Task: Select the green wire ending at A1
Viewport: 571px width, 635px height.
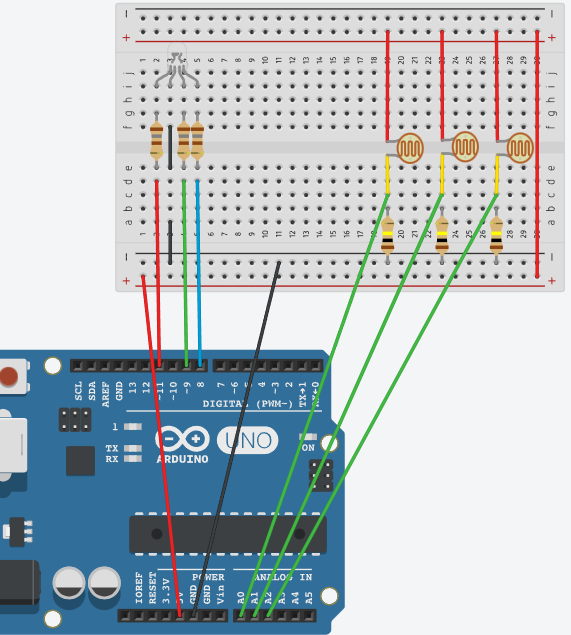Action: [348, 405]
